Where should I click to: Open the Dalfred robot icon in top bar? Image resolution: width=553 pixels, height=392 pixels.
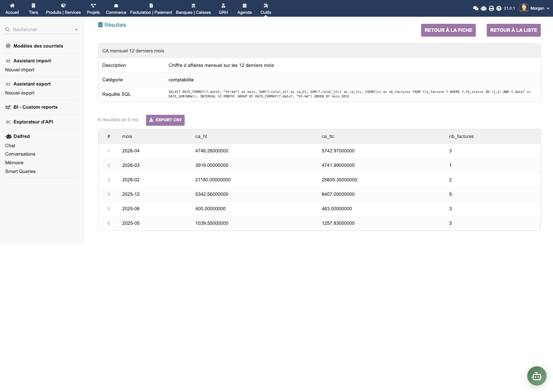[x=484, y=8]
